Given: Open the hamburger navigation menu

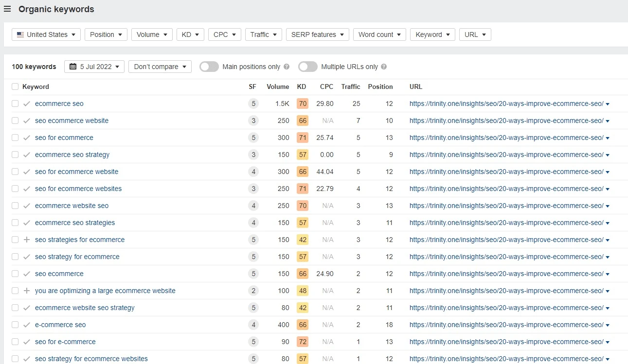Looking at the screenshot, I should [7, 9].
